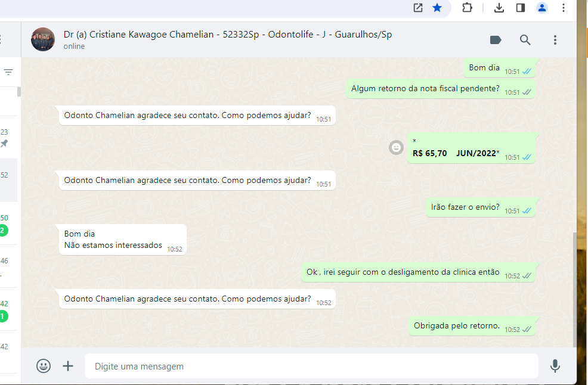This screenshot has height=385, width=588.
Task: Search within the conversation
Action: [525, 40]
